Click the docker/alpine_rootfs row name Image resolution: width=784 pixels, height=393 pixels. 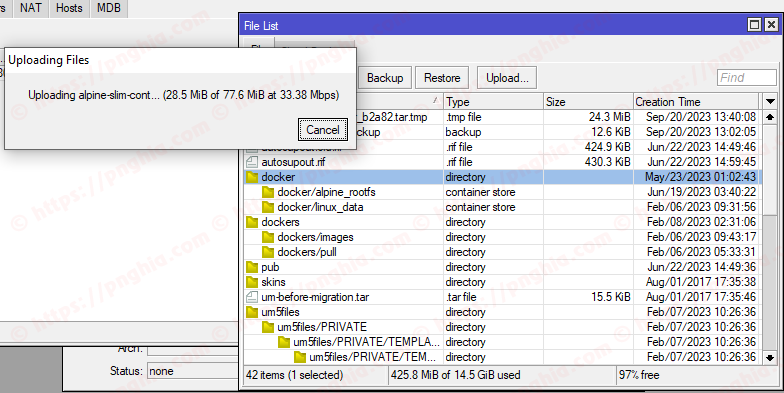pos(326,192)
